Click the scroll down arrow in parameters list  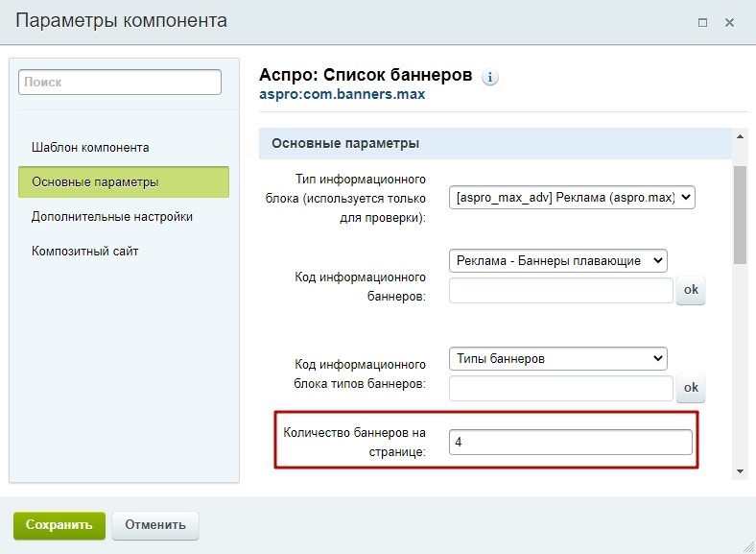coord(740,471)
